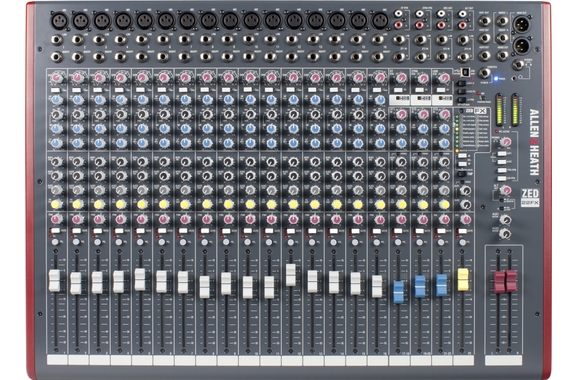This screenshot has width=576, height=380.
Task: Click the pink ALT output level knob
Action: 506,190
